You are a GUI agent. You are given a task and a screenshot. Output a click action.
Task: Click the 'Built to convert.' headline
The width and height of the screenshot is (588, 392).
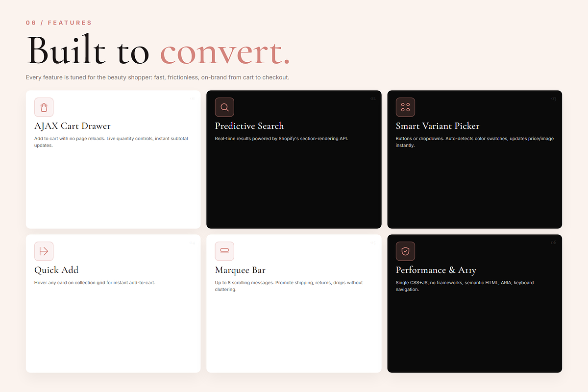tap(158, 50)
